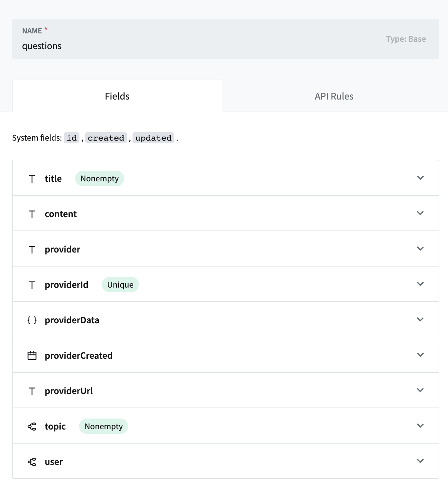Click the JSON type icon beside providerData
The image size is (448, 491).
pos(32,320)
